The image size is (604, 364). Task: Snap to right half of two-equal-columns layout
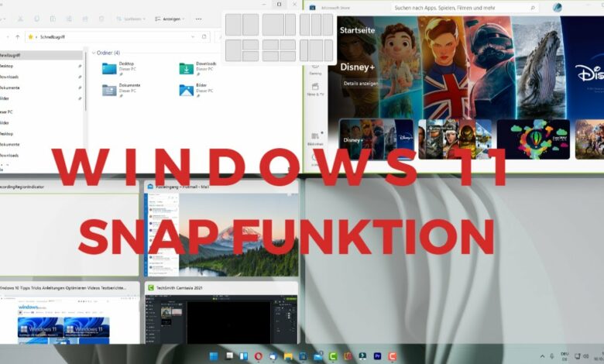click(x=250, y=25)
